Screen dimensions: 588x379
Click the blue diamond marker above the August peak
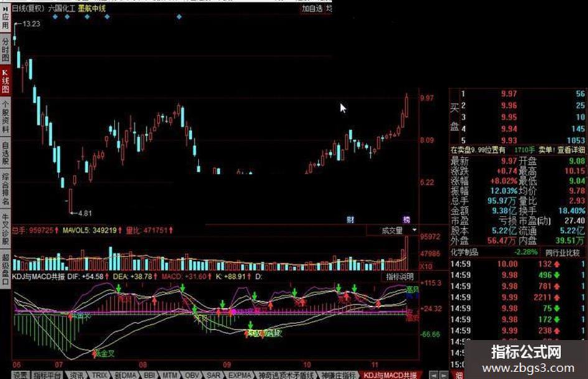tap(179, 17)
